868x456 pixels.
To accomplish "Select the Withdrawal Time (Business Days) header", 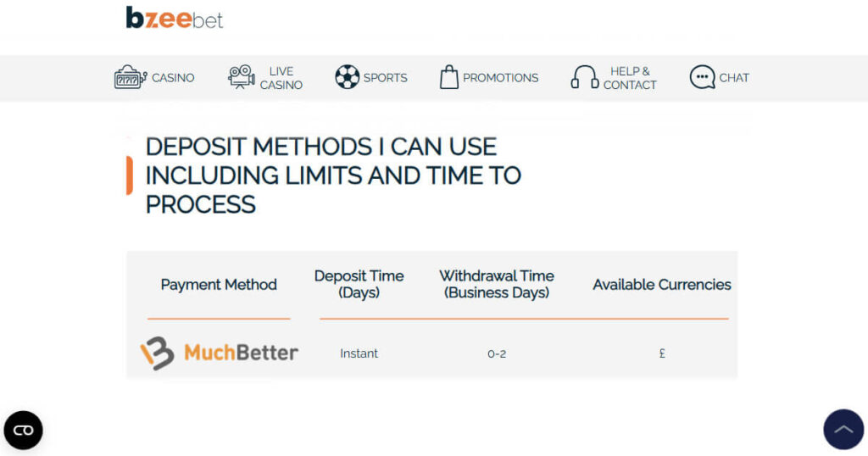I will pyautogui.click(x=497, y=284).
